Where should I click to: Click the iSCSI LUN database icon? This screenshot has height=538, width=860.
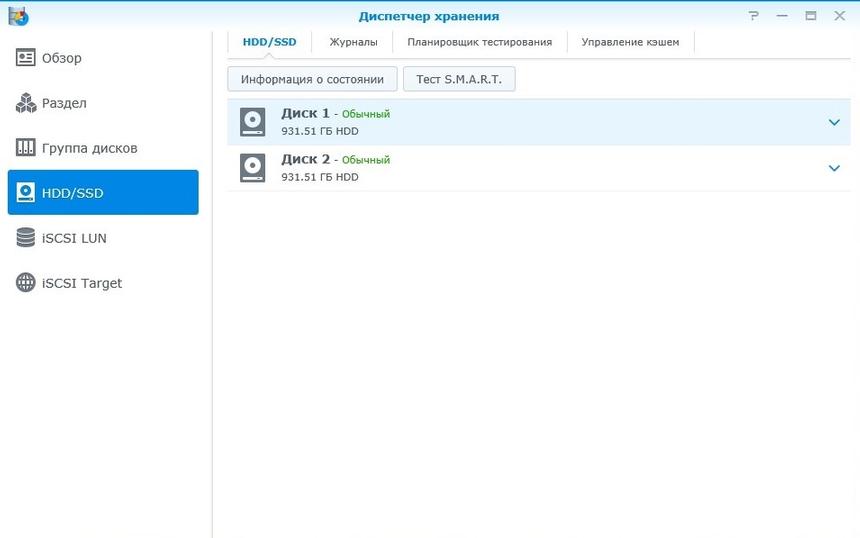click(x=26, y=238)
